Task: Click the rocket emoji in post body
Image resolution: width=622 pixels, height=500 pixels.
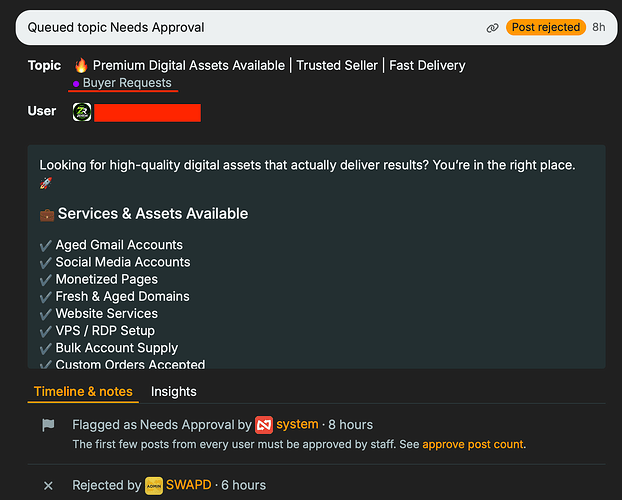Action: pyautogui.click(x=46, y=183)
